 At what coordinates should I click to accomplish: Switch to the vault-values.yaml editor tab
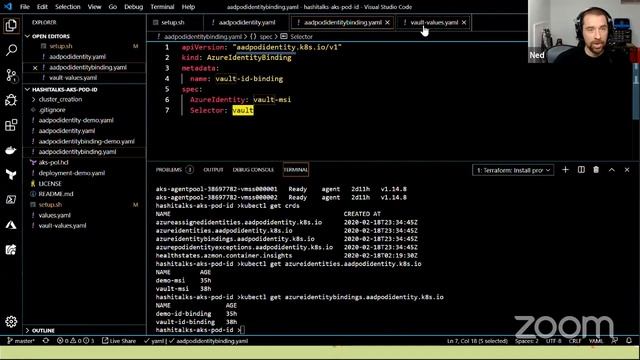(x=434, y=22)
